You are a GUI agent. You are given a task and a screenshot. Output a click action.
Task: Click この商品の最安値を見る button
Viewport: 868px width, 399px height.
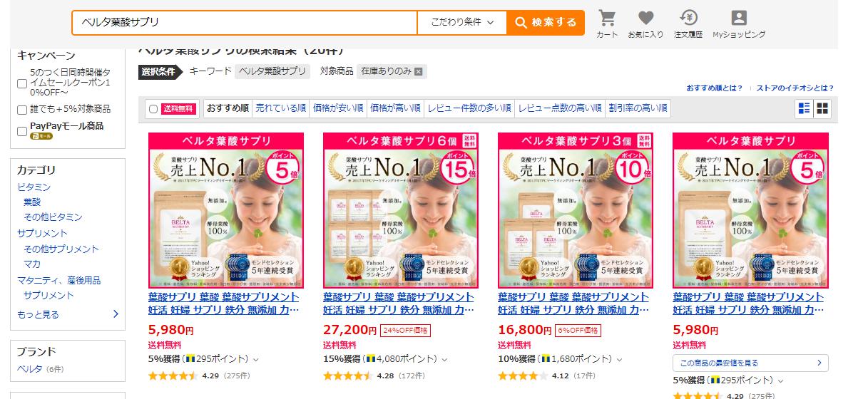point(750,363)
